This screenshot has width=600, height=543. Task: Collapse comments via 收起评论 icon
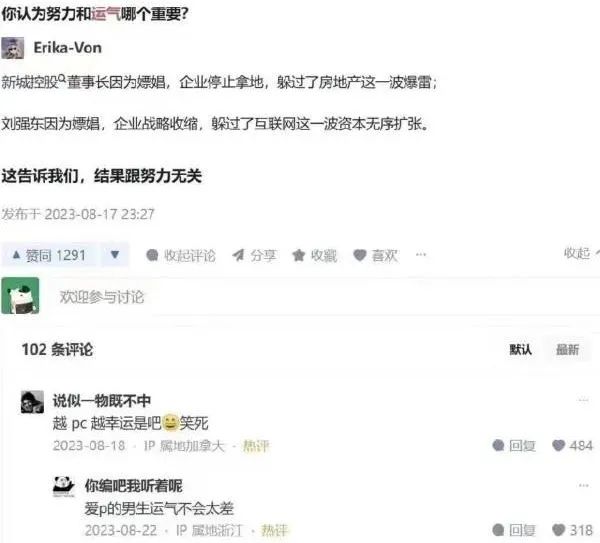tap(181, 255)
